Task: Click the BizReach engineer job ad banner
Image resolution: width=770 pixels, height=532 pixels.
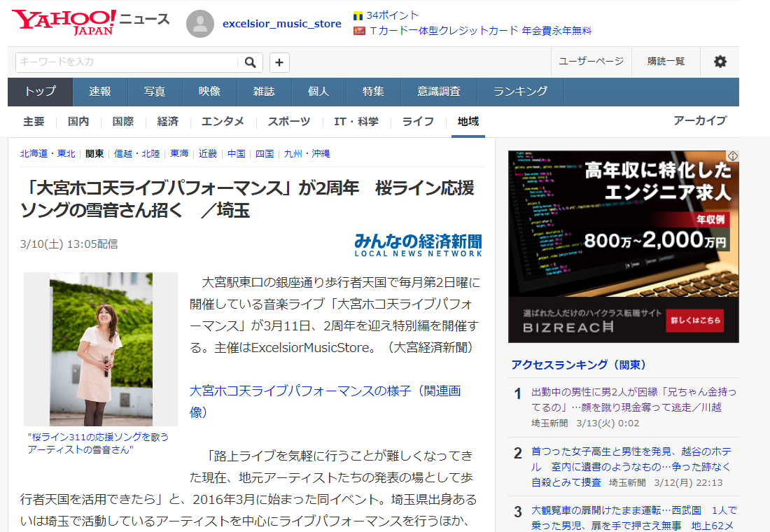Action: 624,246
